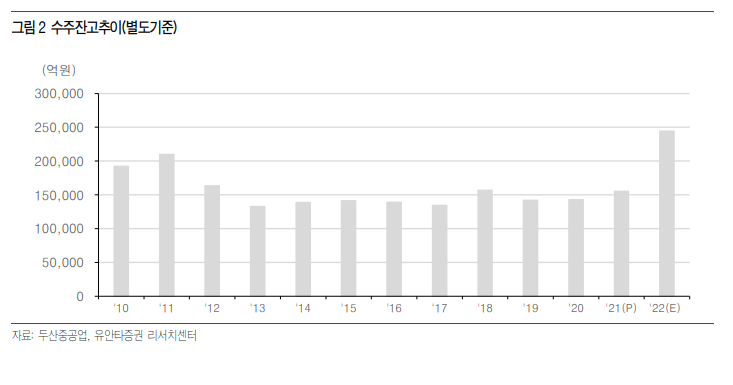Click the unit label '(억원)'
Image resolution: width=733 pixels, height=385 pixels.
click(59, 70)
